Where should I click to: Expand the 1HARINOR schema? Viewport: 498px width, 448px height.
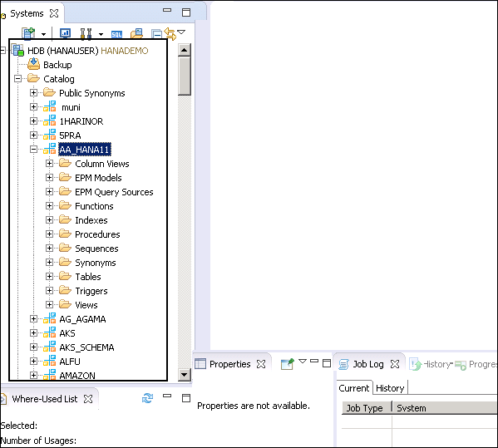coord(33,121)
